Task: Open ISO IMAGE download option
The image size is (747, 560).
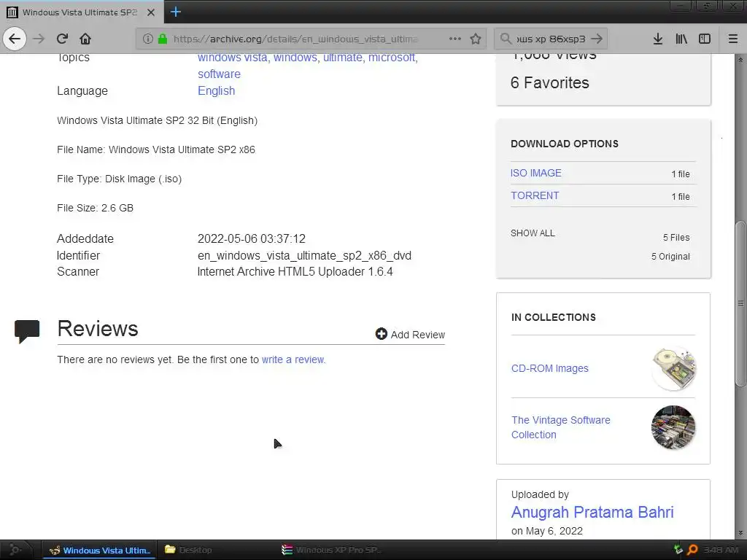Action: coord(536,173)
